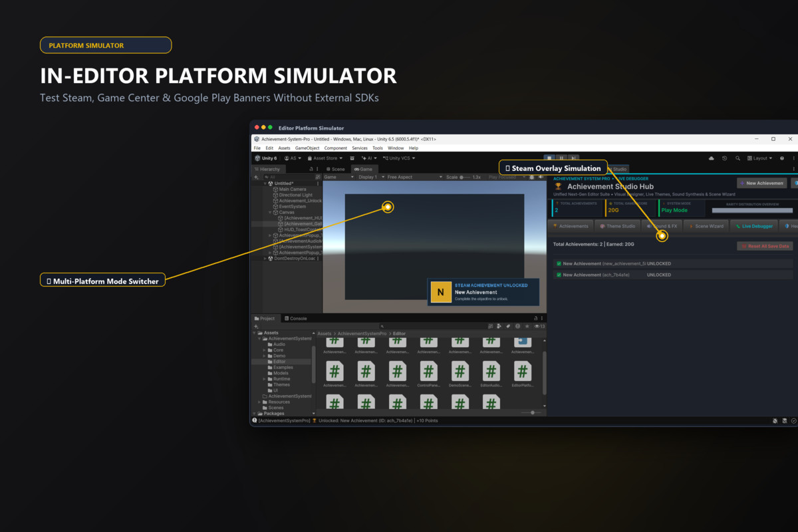Collapse the Canvas node in Hierarchy
The height and width of the screenshot is (532, 798).
point(271,212)
